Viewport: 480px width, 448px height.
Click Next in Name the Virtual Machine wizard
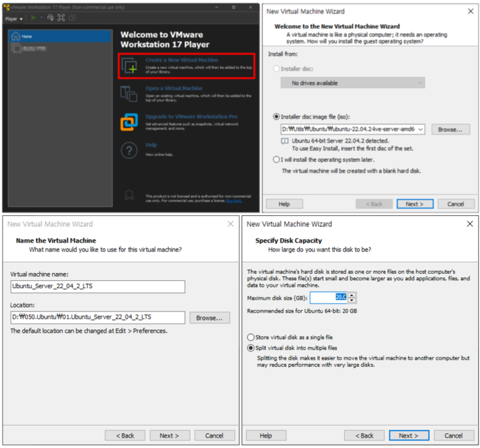[x=170, y=436]
